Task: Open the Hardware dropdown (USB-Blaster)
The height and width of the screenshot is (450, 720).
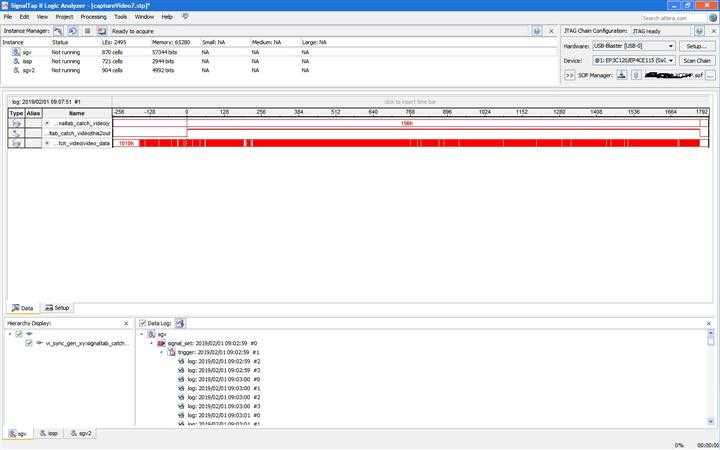Action: (x=634, y=46)
